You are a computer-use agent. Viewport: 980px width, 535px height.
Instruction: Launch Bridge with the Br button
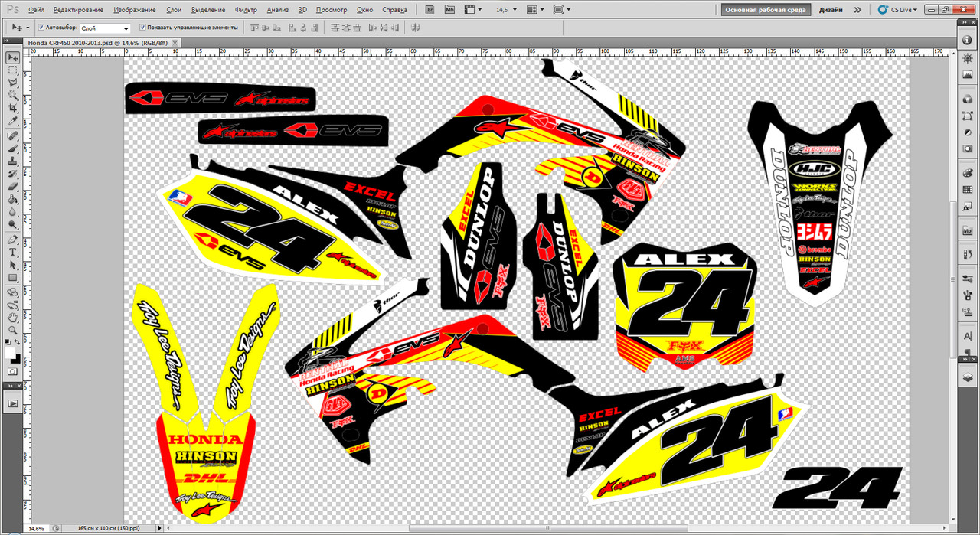[430, 10]
